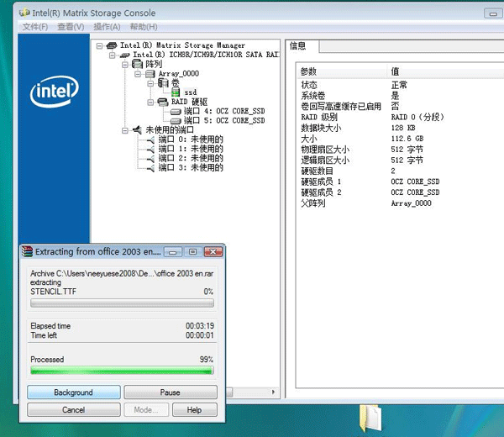This screenshot has height=437, width=504.
Task: Collapse the Intel Matrix Storage Manager root node
Action: (100, 46)
